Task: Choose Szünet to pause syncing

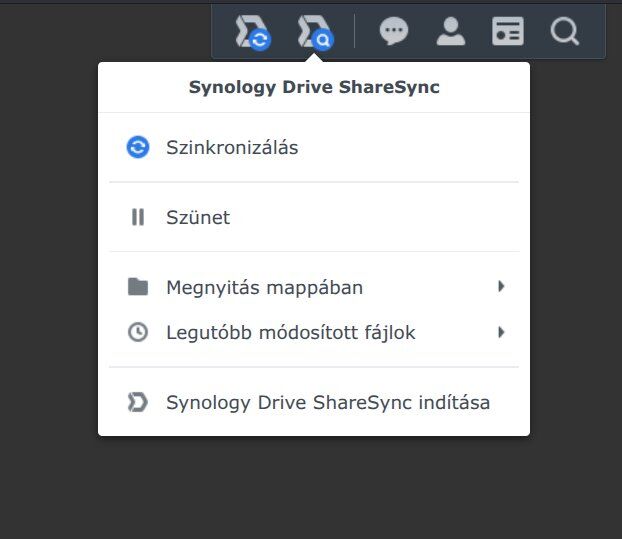Action: click(x=198, y=217)
